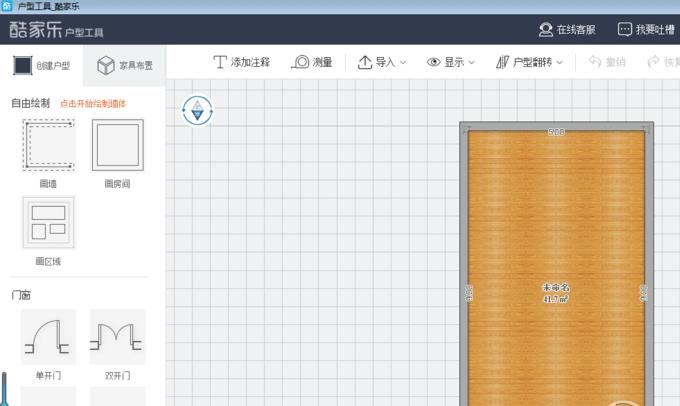Image resolution: width=680 pixels, height=406 pixels.
Task: Click the left wall dimension label
Action: (469, 293)
